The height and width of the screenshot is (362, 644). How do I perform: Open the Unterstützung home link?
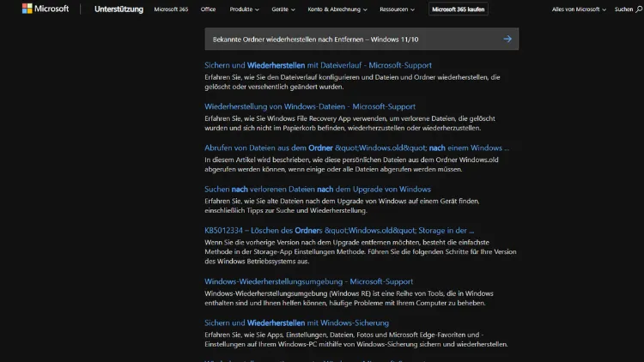(118, 9)
